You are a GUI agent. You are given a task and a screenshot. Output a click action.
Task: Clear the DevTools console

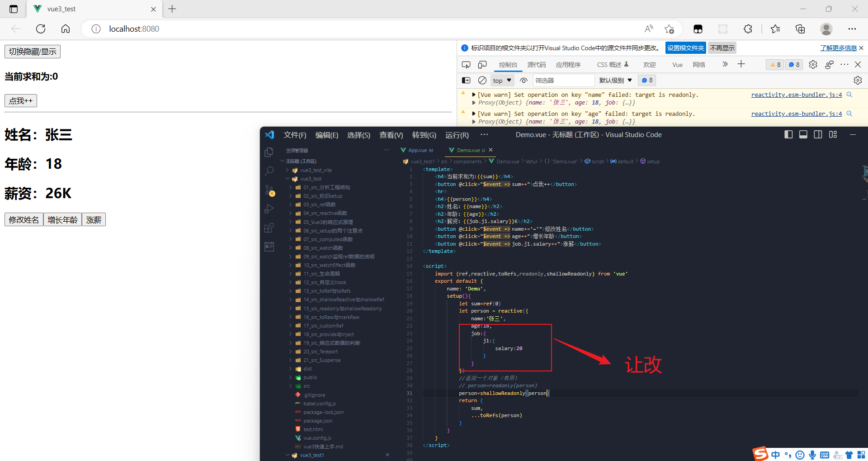pos(482,80)
